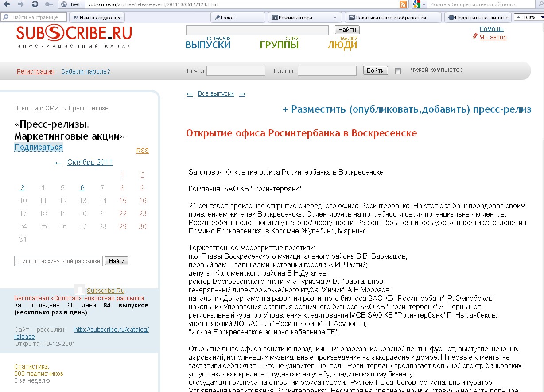Click the archive Найти button
This screenshot has height=392, width=544.
coord(117,261)
